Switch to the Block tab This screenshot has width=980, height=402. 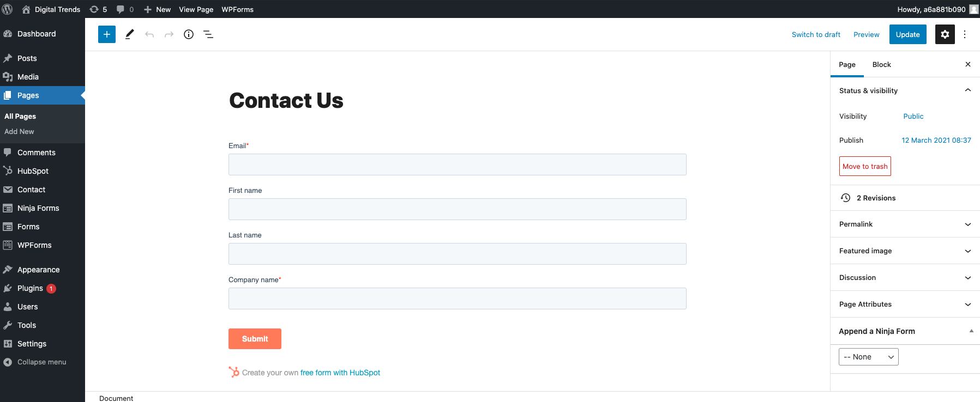(x=881, y=64)
